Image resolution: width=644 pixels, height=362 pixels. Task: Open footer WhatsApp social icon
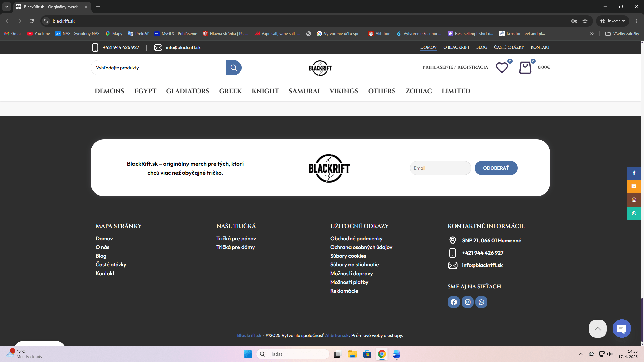coord(481,302)
